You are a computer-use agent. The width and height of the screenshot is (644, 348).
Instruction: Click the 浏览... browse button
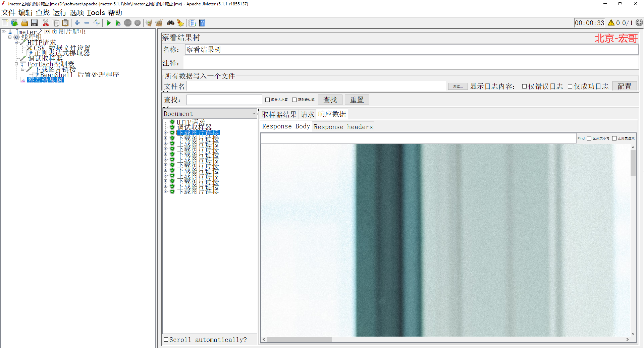pyautogui.click(x=458, y=86)
